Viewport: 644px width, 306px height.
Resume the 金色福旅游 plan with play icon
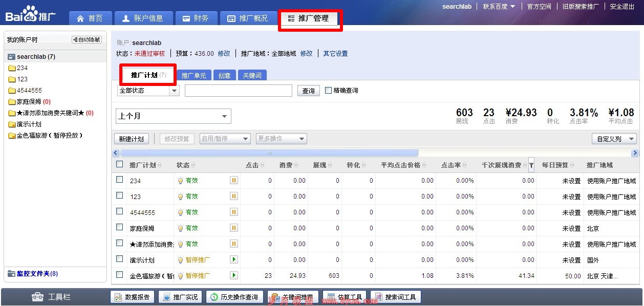[x=234, y=275]
